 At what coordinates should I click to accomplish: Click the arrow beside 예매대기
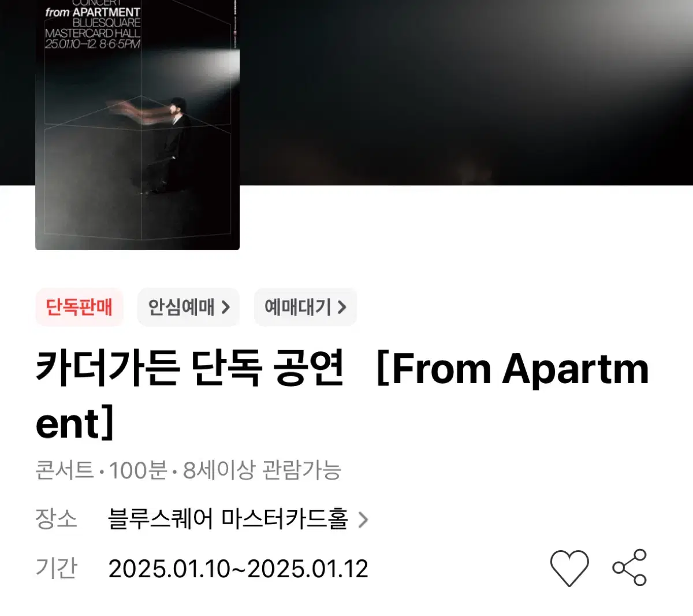342,307
